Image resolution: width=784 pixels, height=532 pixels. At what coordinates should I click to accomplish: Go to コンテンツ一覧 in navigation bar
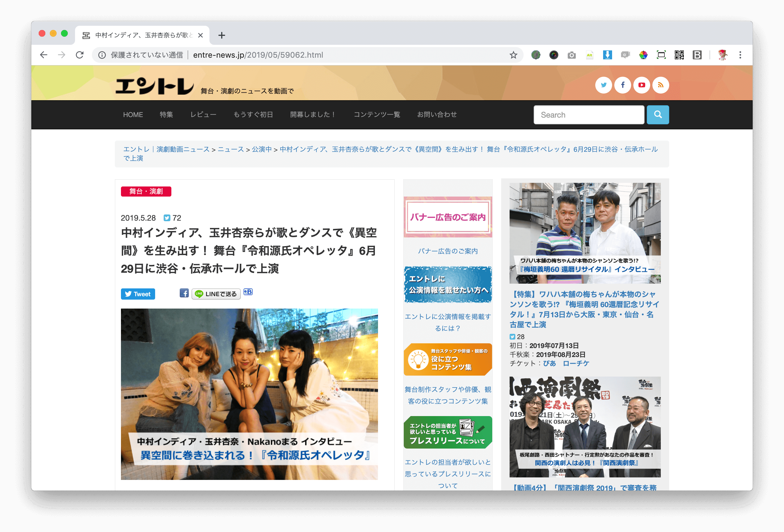pos(377,115)
